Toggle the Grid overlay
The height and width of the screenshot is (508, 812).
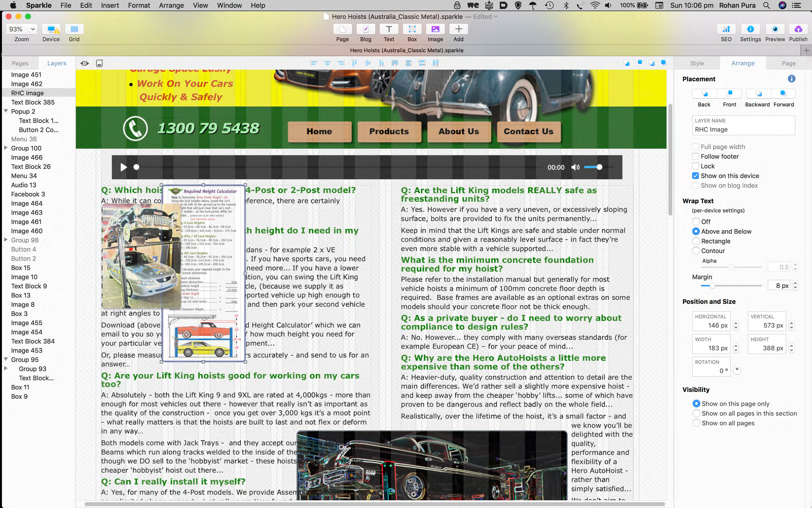pos(74,29)
